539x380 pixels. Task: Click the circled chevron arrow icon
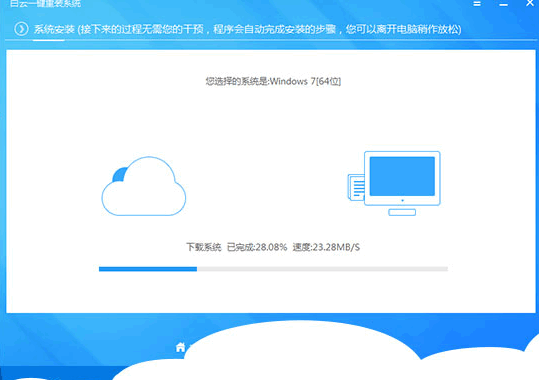[21, 29]
